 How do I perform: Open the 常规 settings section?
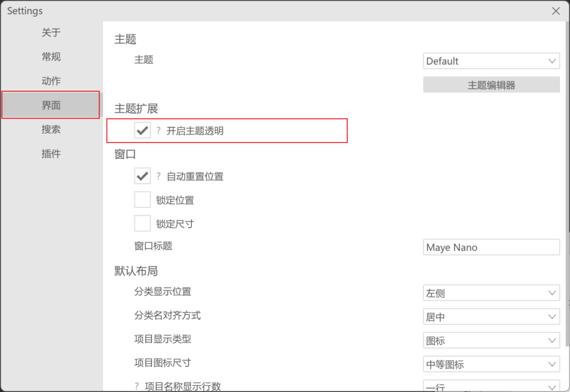pyautogui.click(x=51, y=57)
